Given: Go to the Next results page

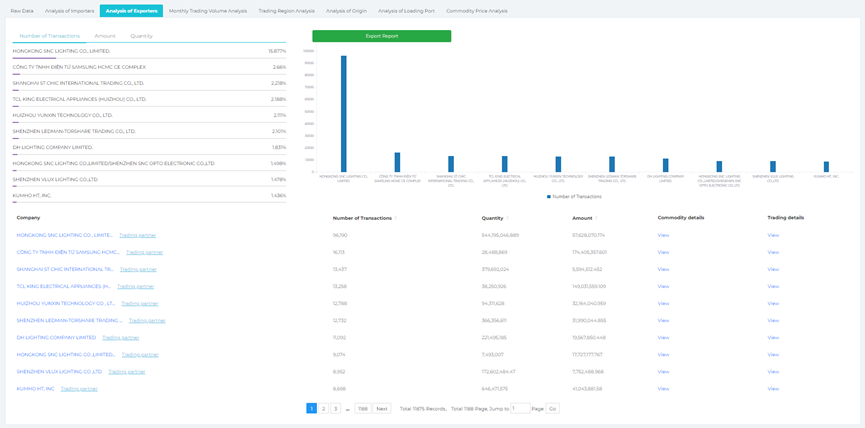Looking at the screenshot, I should 381,409.
